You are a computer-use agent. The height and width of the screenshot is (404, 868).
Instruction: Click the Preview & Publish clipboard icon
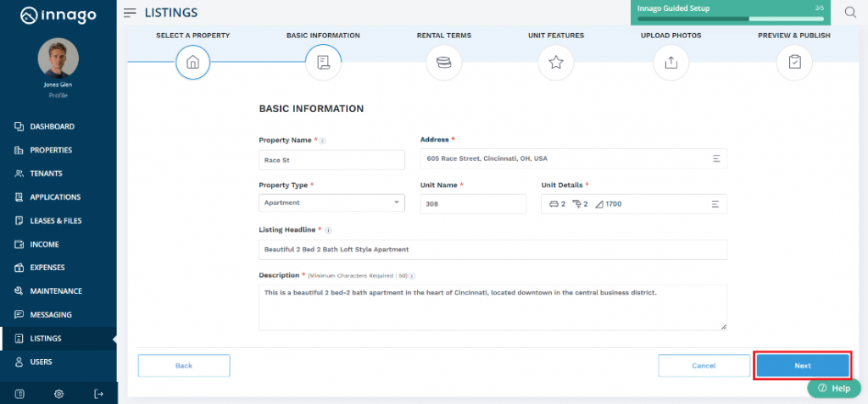[x=794, y=63]
